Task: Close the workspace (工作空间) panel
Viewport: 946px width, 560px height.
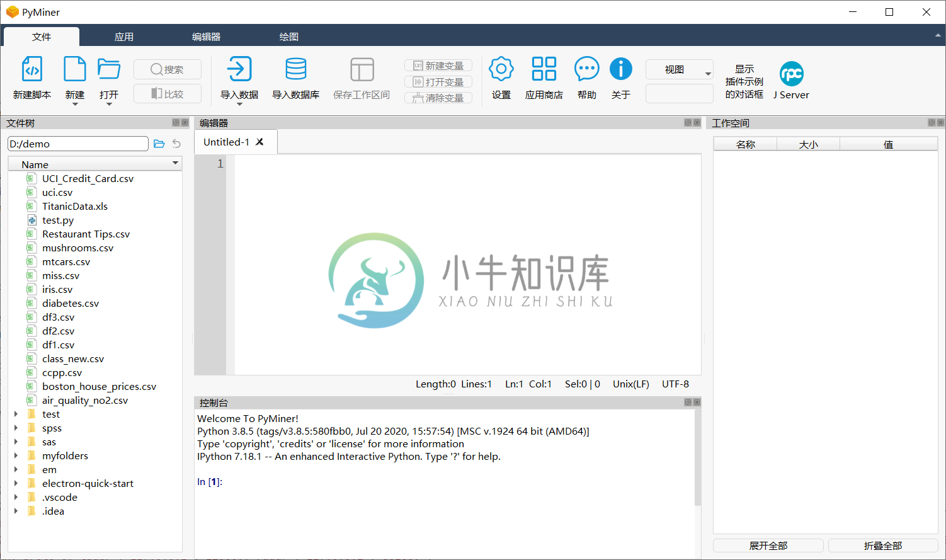Action: coord(940,123)
